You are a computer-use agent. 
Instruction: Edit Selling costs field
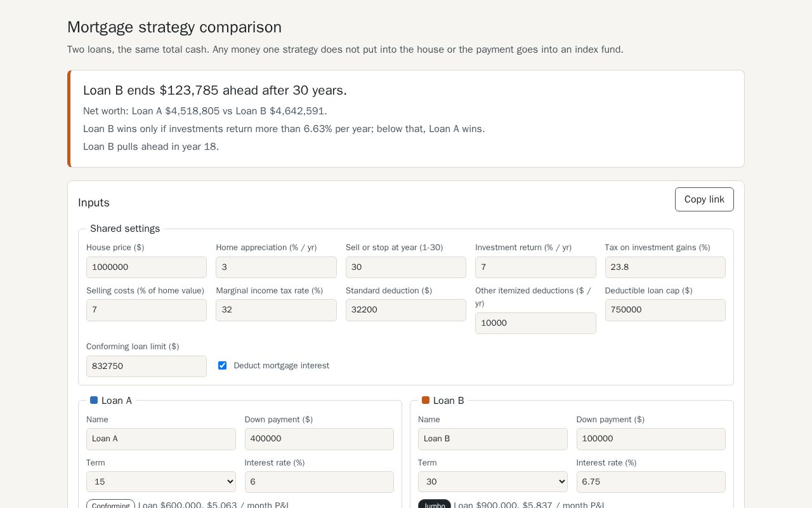click(147, 310)
